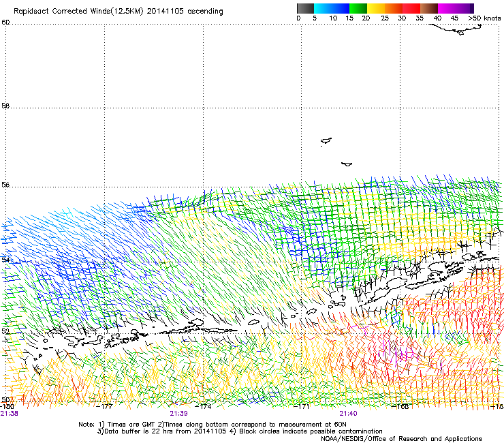Screen dimensions: 504x443
Task: Click the latitude label "54"
Action: pyautogui.click(x=5, y=260)
